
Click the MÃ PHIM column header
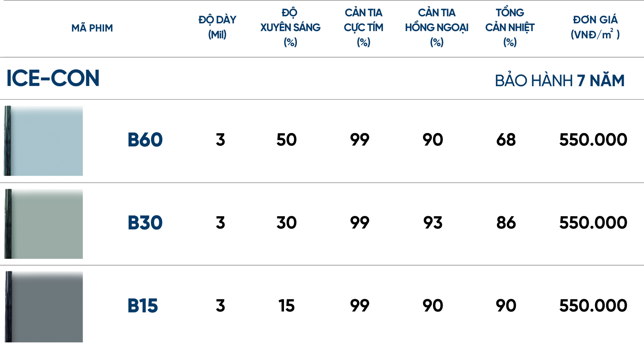tap(92, 28)
